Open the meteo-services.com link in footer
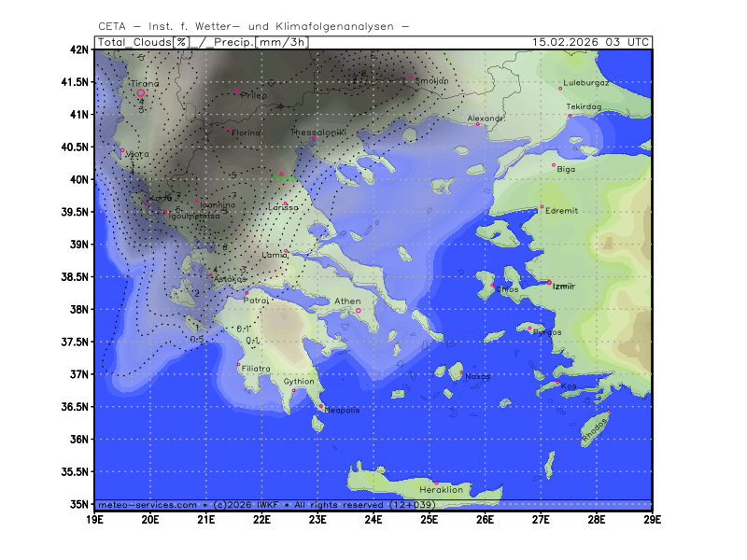 pyautogui.click(x=147, y=504)
